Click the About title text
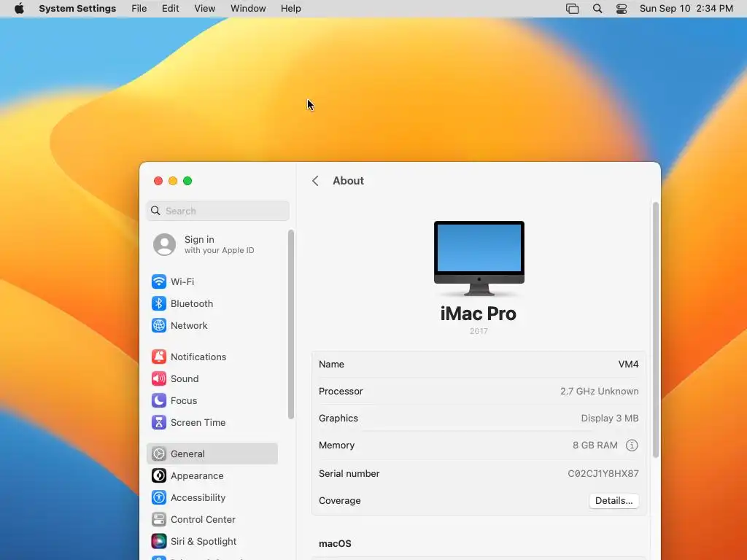The image size is (747, 560). pos(348,181)
